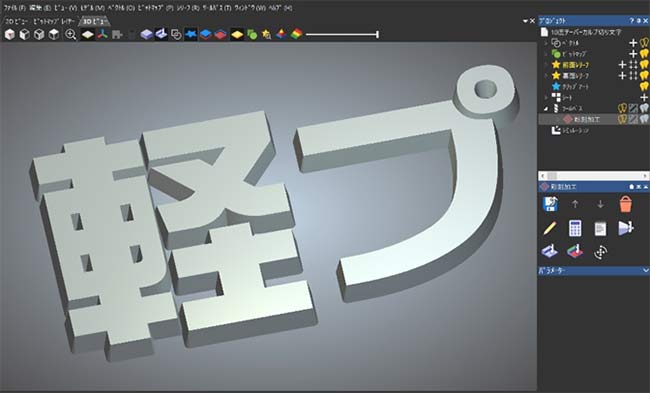Open the ヘルプ (H) menu
Viewport: 650px width, 393px height.
tap(281, 8)
